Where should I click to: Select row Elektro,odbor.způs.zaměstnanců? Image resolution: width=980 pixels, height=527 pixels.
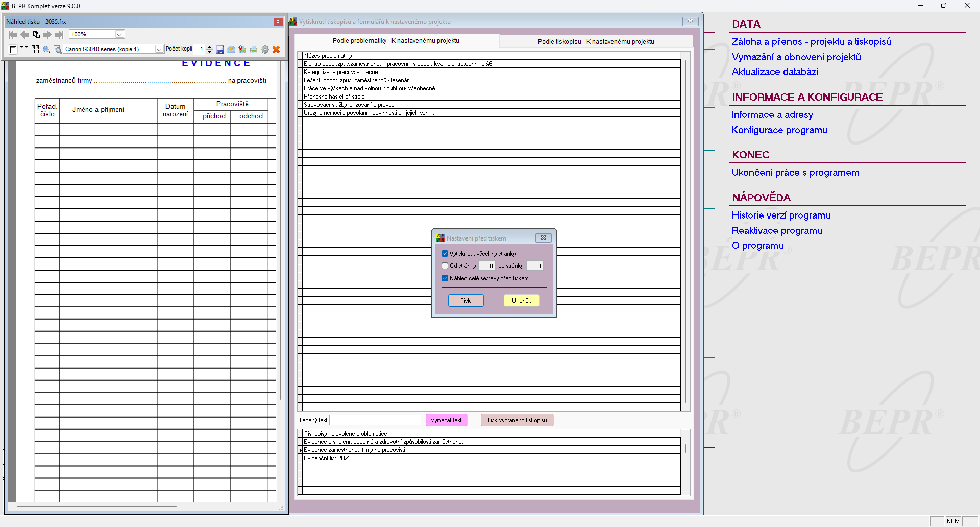(492, 64)
